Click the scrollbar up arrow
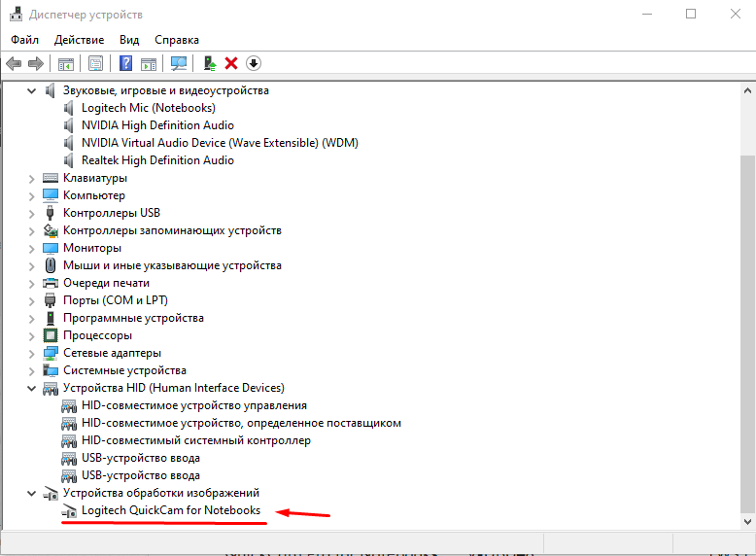The image size is (756, 556). coord(747,90)
